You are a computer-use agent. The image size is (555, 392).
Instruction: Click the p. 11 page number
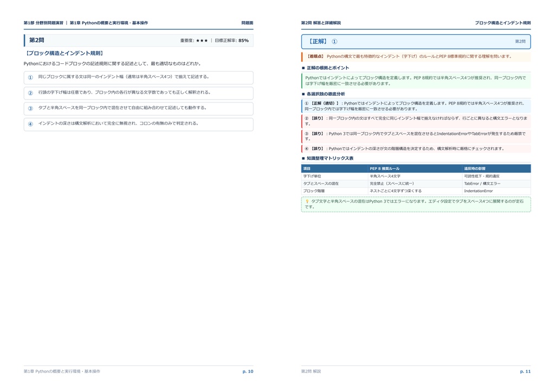[x=525, y=371]
